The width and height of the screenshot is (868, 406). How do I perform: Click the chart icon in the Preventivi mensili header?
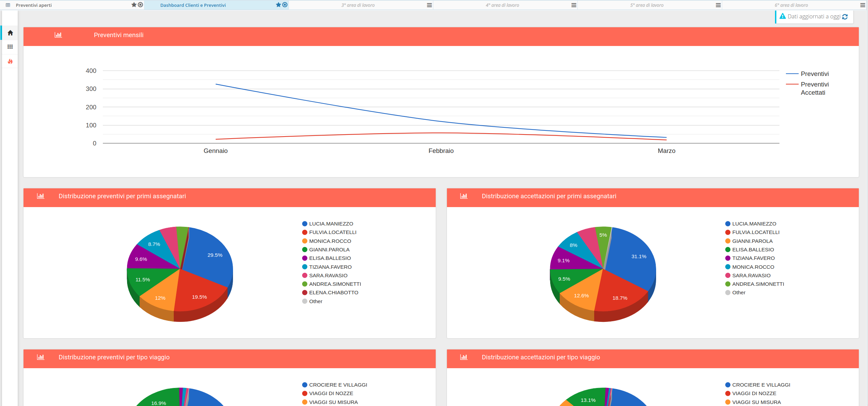pos(58,35)
